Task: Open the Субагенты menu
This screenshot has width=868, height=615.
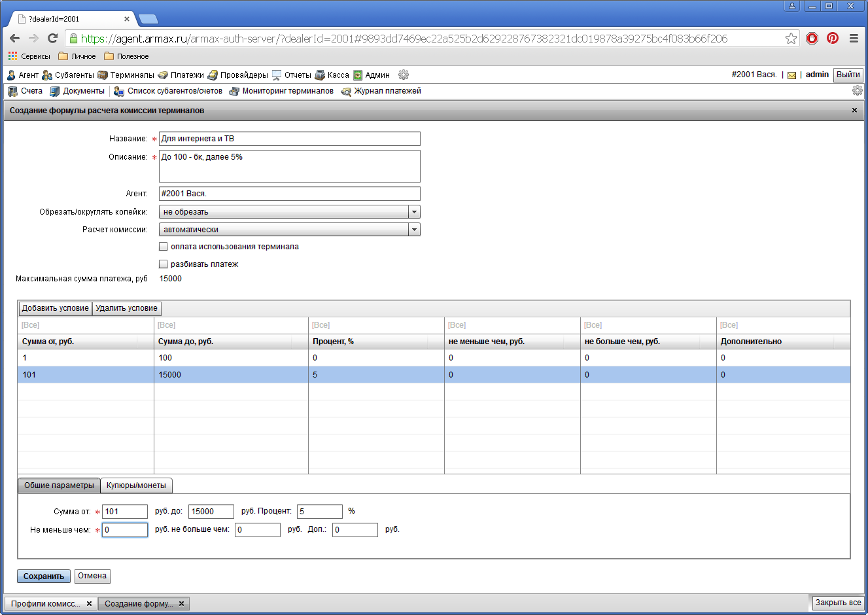Action: pyautogui.click(x=68, y=75)
